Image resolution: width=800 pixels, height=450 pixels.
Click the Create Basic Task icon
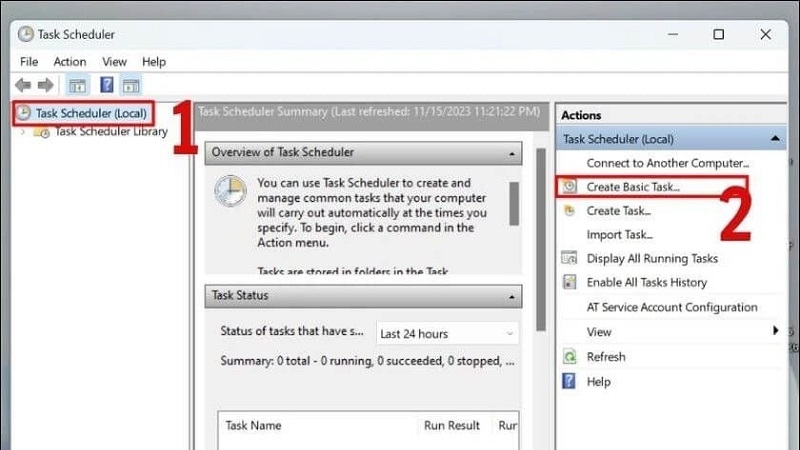point(570,187)
